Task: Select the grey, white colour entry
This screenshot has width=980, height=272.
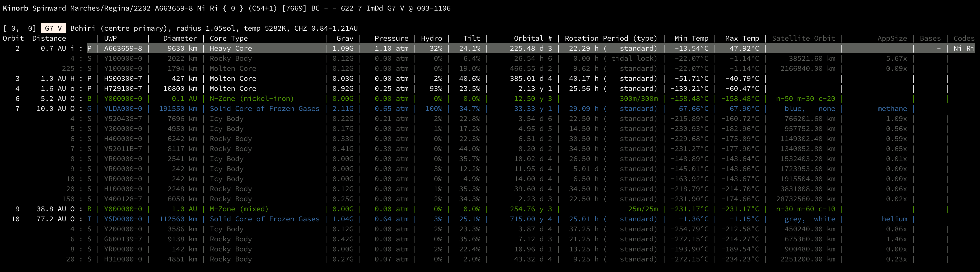Action: (x=810, y=219)
